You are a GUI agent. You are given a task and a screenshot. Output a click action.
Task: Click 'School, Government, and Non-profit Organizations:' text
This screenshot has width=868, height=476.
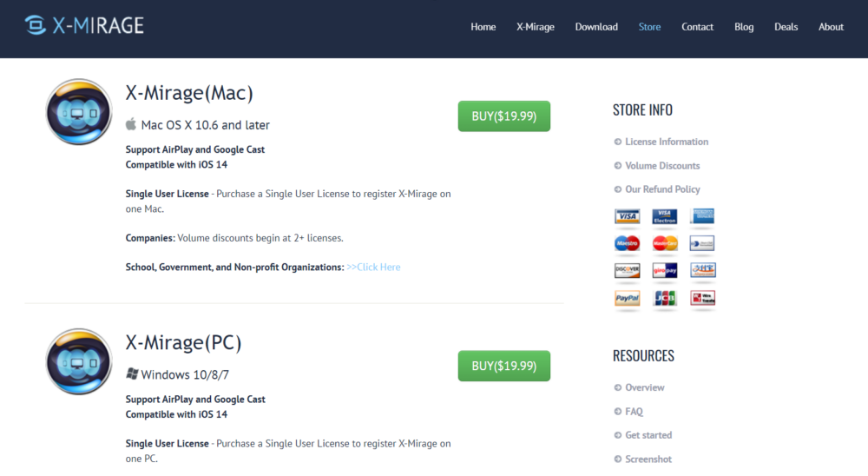tap(234, 267)
